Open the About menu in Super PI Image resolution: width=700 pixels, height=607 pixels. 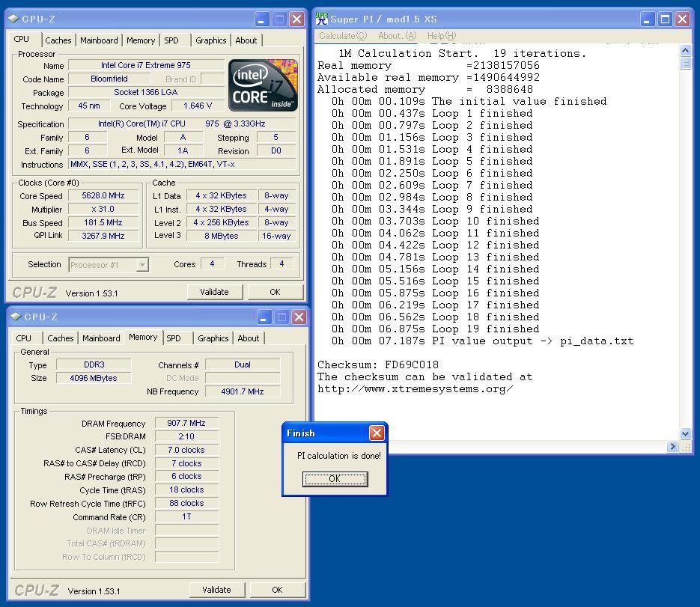click(x=397, y=36)
